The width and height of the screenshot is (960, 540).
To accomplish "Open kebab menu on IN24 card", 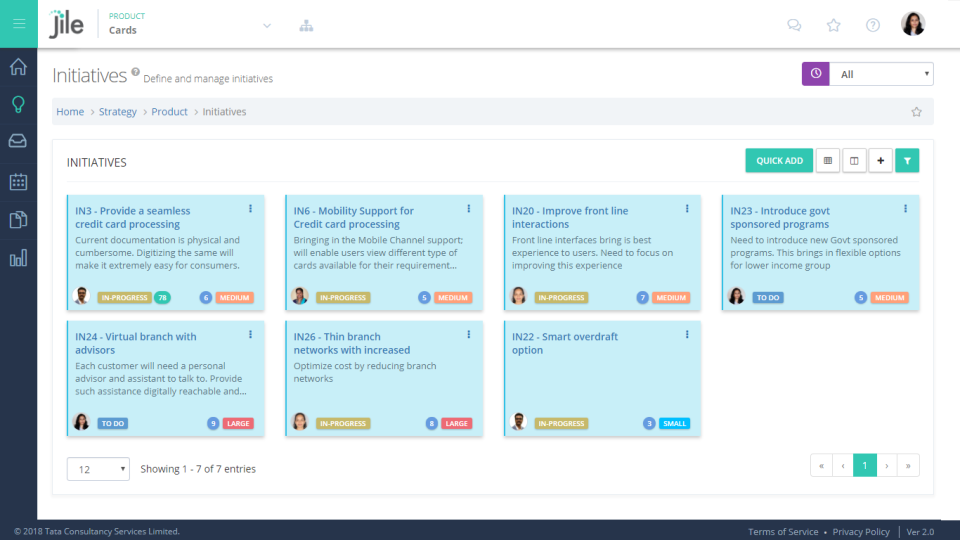I will pyautogui.click(x=250, y=334).
